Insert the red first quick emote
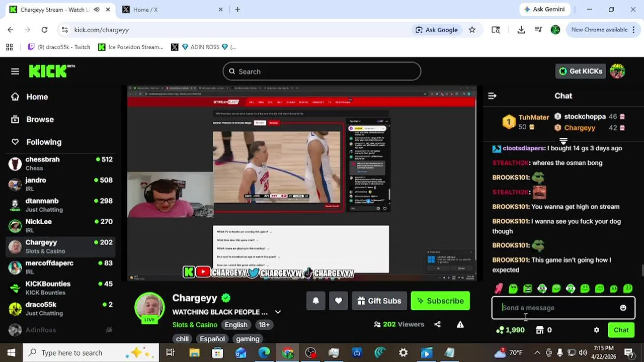This screenshot has height=362, width=644. [499, 289]
